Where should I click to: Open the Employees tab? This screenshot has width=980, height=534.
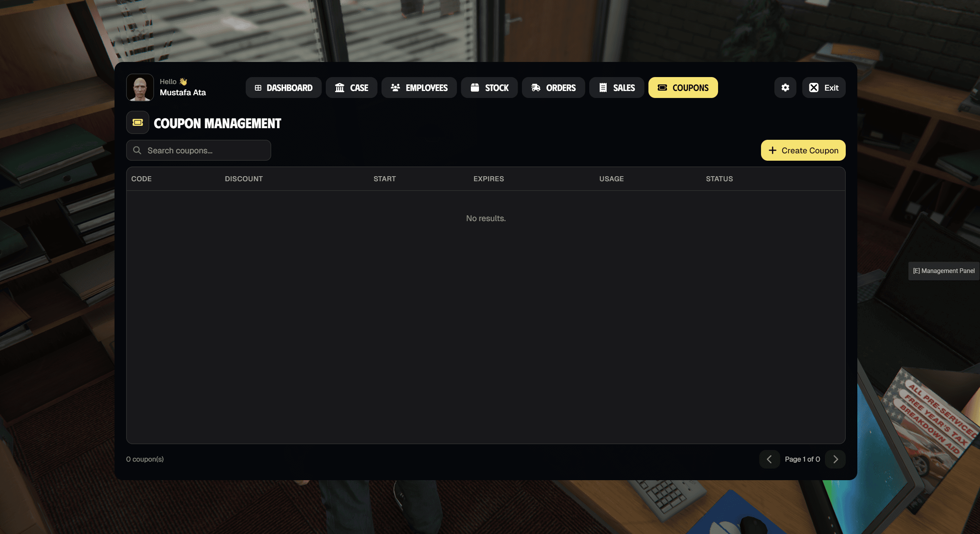pos(419,88)
